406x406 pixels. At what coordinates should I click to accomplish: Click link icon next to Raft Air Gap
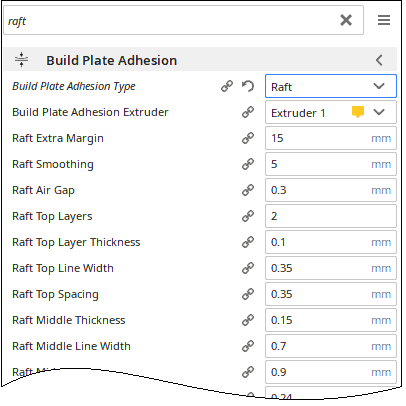pyautogui.click(x=248, y=190)
